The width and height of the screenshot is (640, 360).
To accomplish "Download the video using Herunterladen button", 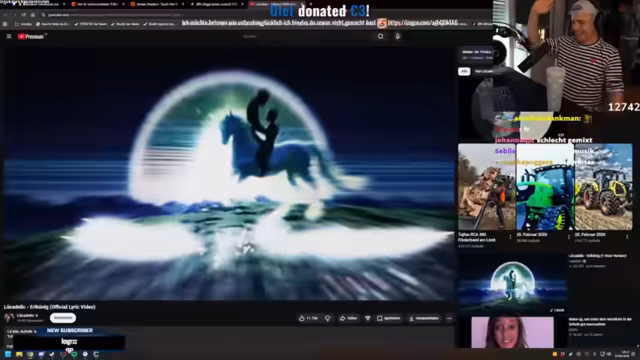I will pyautogui.click(x=424, y=318).
